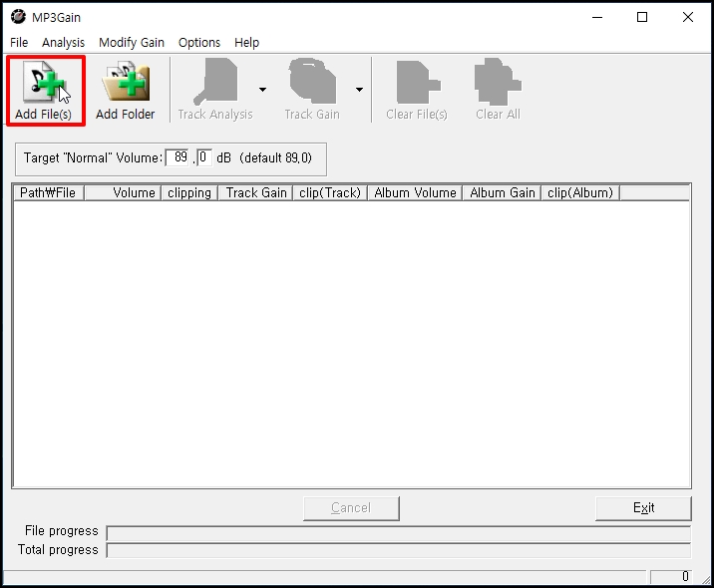Click the status bar count showing 0
This screenshot has height=588, width=714.
(x=672, y=577)
